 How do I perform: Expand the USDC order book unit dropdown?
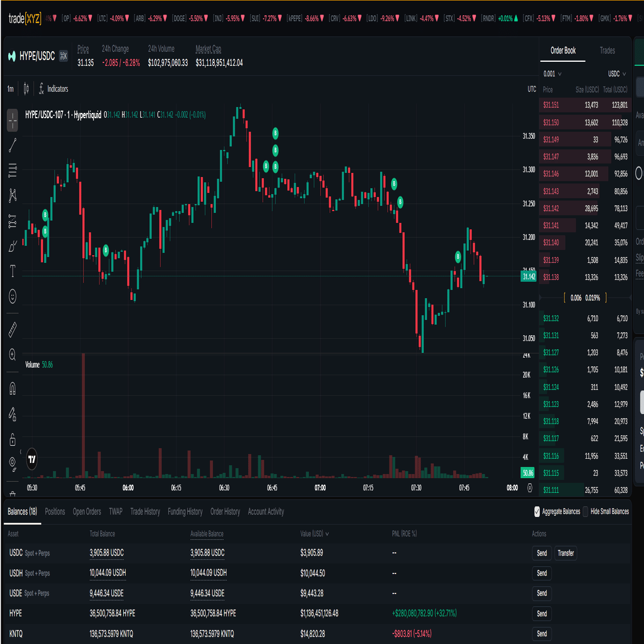(616, 74)
